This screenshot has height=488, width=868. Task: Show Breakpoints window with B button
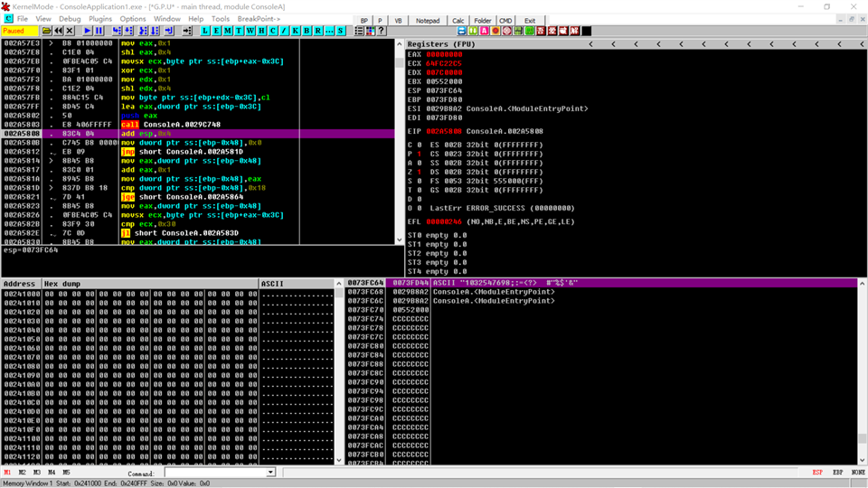(x=305, y=31)
